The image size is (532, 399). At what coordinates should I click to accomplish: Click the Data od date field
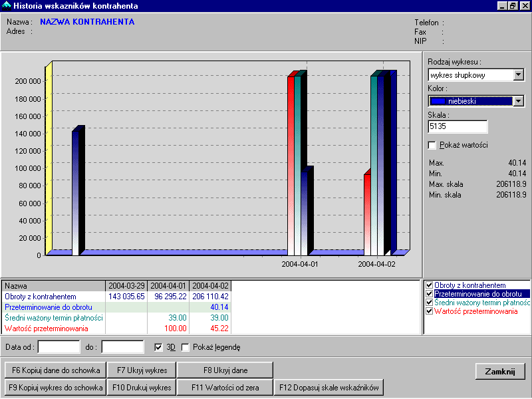[x=59, y=346]
